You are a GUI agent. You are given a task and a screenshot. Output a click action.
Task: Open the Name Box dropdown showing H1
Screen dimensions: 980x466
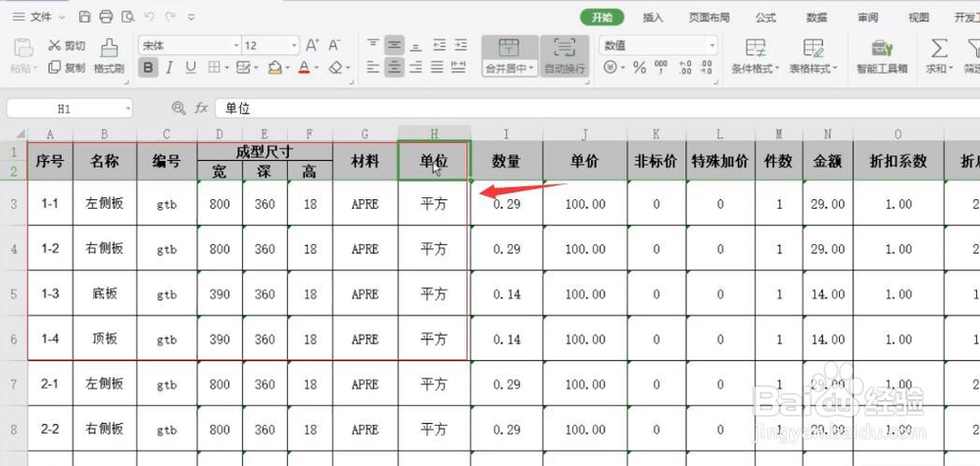click(127, 108)
